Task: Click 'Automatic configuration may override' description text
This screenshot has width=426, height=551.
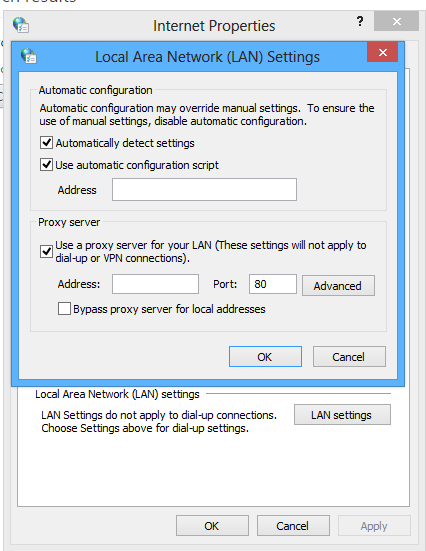Action: [207, 115]
